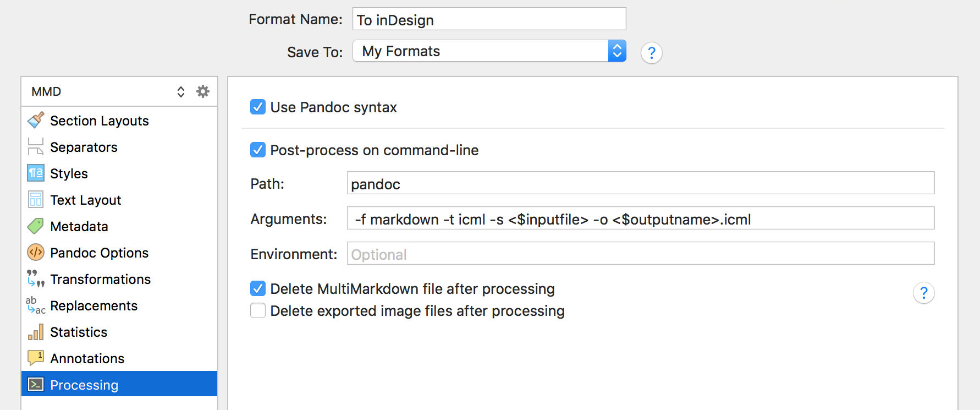This screenshot has width=980, height=410.
Task: Click the Text Layout icon
Action: click(36, 199)
